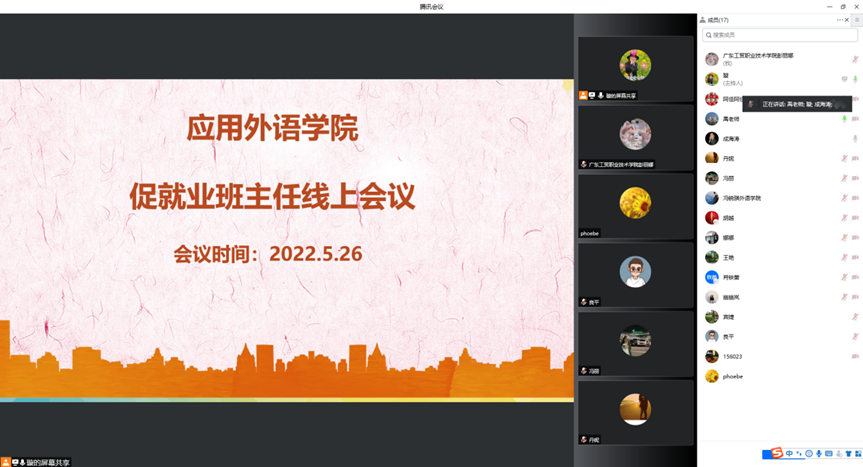Screen dimensions: 863x467
Task: Toggle the microphone icon for 成海涛
Action: [855, 139]
